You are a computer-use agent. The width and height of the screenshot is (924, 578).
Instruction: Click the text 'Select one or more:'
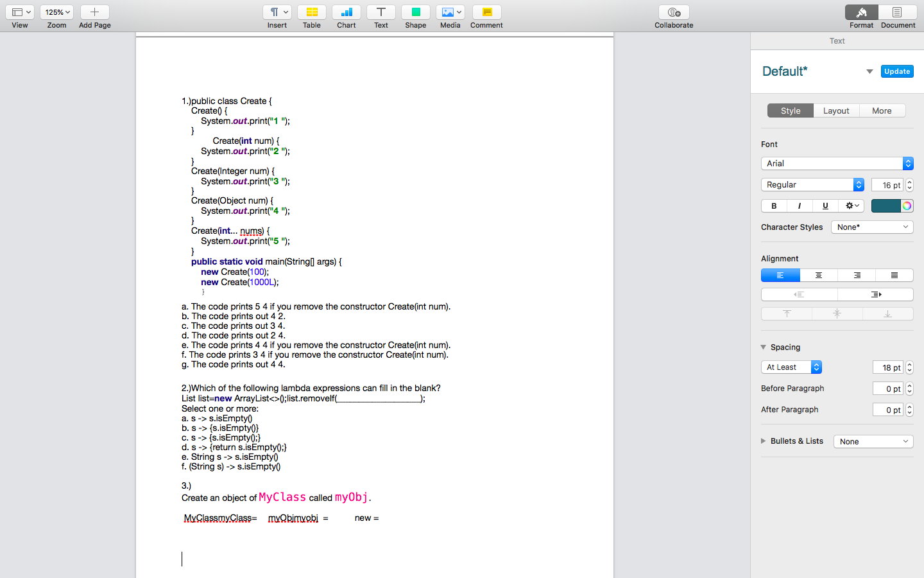pyautogui.click(x=220, y=408)
